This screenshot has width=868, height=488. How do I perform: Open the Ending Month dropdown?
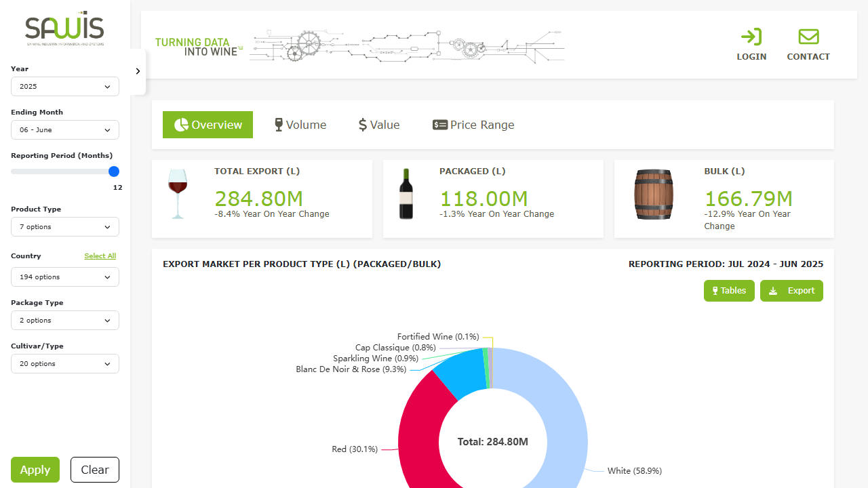65,130
